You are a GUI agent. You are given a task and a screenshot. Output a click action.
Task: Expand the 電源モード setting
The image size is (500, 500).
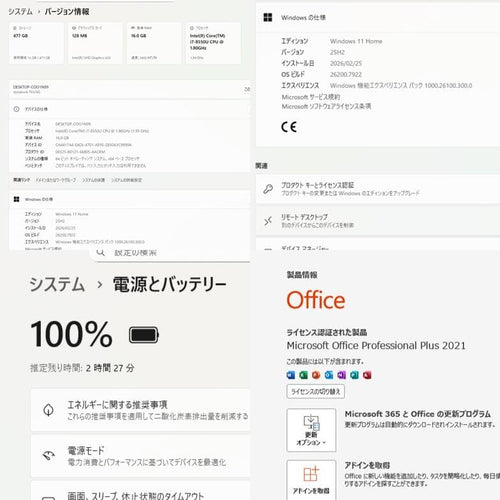[140, 456]
